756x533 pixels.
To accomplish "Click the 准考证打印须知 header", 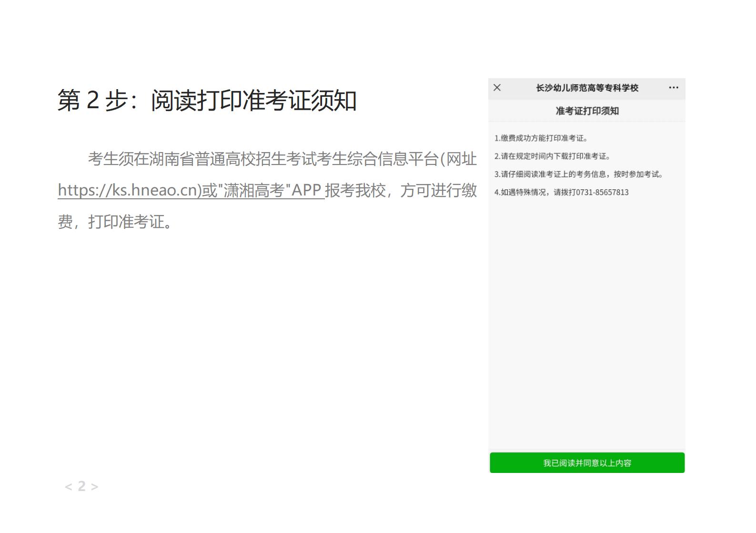I will (587, 111).
